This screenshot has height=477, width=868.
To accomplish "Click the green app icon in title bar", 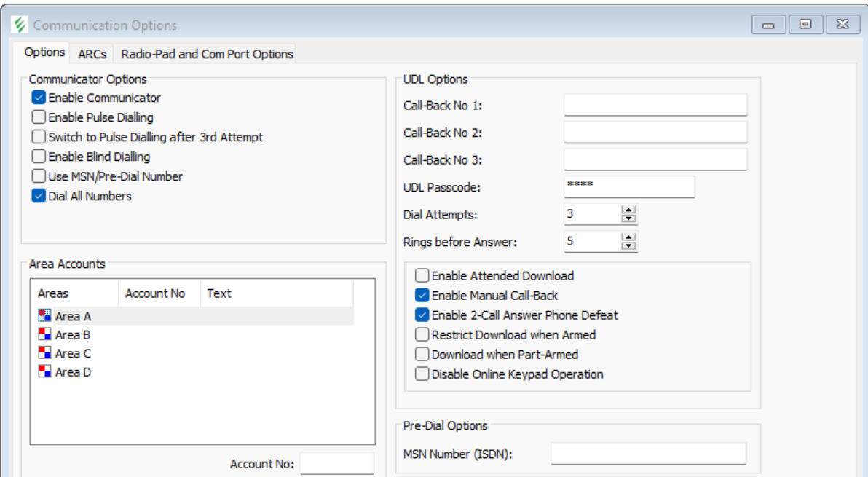I will coord(20,25).
